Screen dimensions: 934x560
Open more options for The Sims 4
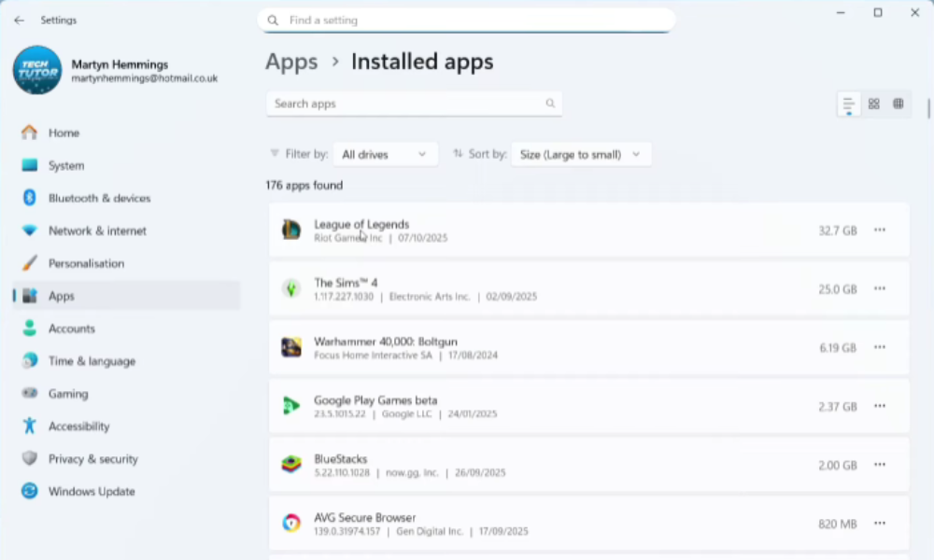coord(879,289)
